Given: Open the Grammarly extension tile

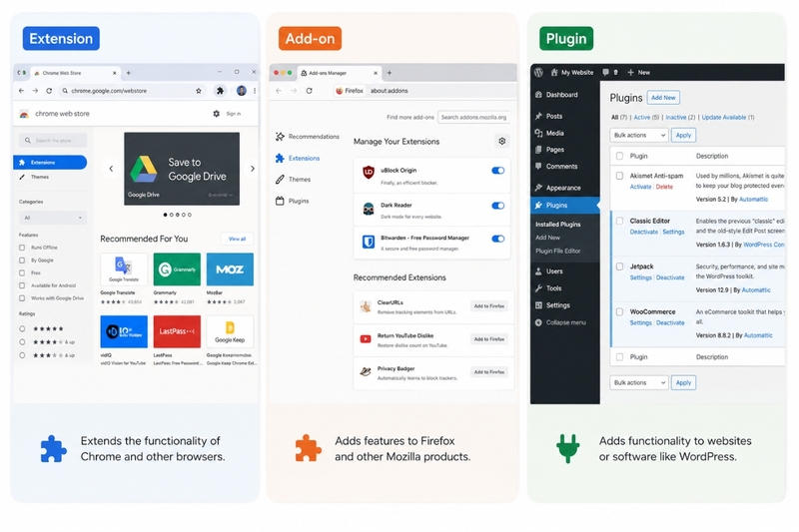Looking at the screenshot, I should 177,269.
